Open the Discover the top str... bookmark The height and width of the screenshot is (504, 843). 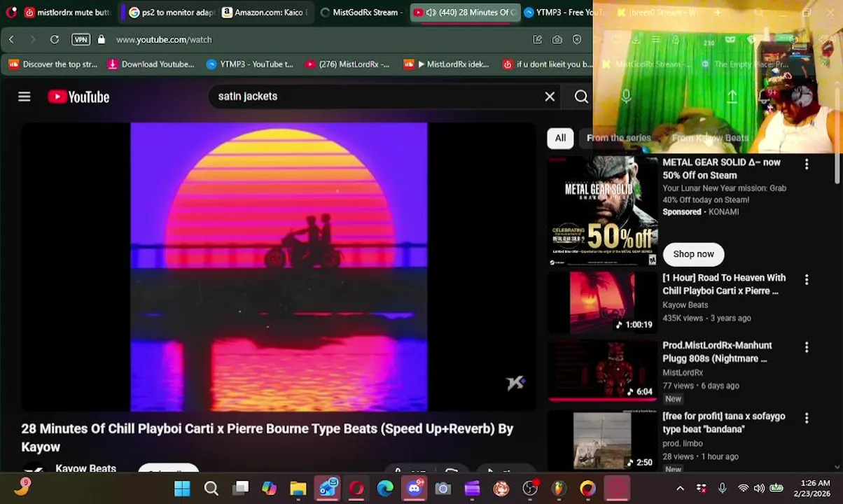click(53, 64)
